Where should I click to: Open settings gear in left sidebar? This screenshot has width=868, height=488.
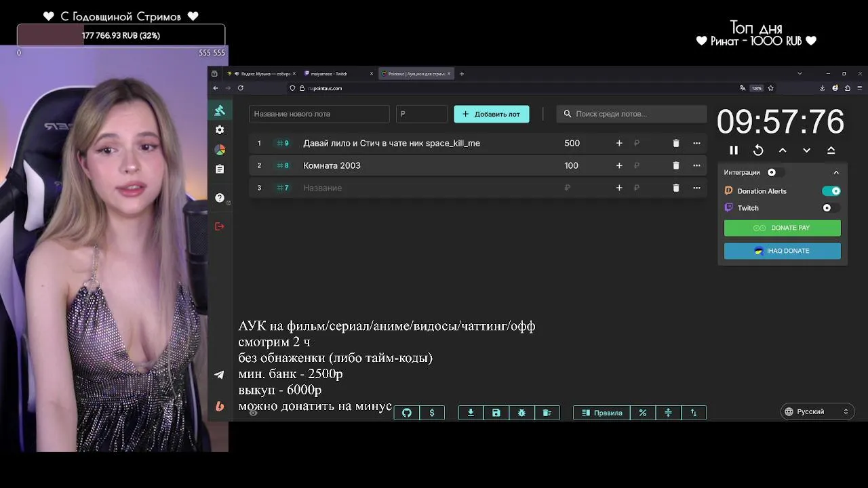pyautogui.click(x=220, y=129)
